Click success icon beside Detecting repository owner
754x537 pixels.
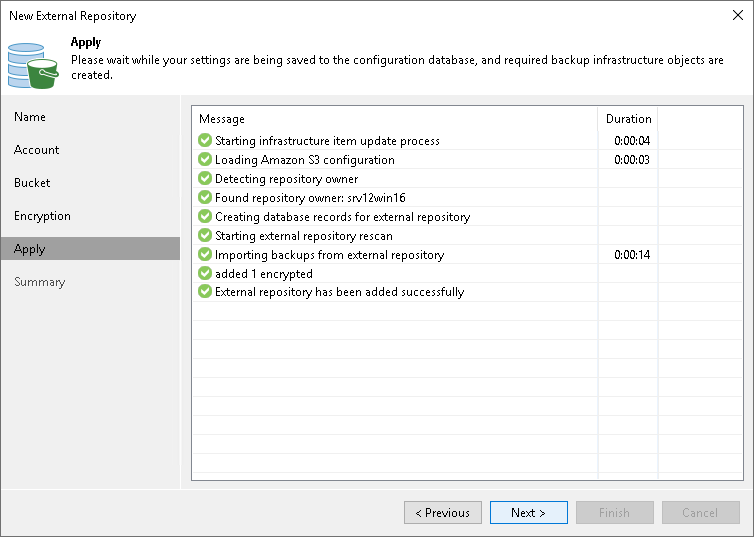pyautogui.click(x=205, y=179)
